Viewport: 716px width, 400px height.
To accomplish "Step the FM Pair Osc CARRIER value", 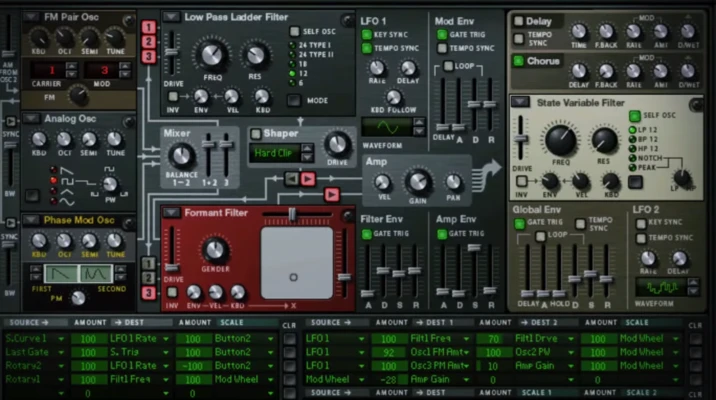I will pos(71,70).
